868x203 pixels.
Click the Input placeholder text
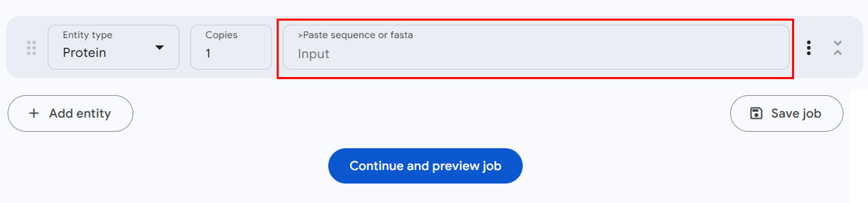[x=313, y=54]
